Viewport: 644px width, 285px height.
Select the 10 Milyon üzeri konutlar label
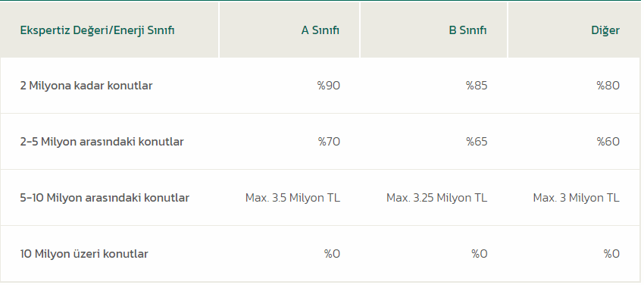coord(84,254)
